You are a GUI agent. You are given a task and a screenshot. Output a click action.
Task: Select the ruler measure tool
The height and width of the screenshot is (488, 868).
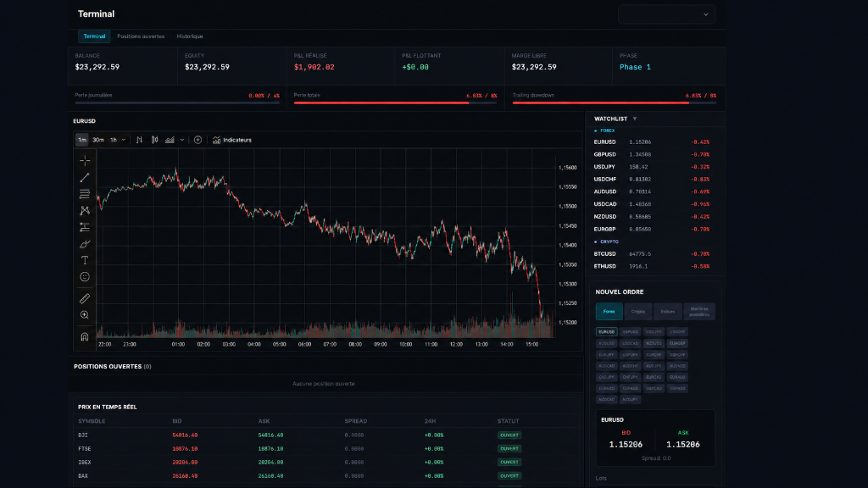[x=85, y=299]
